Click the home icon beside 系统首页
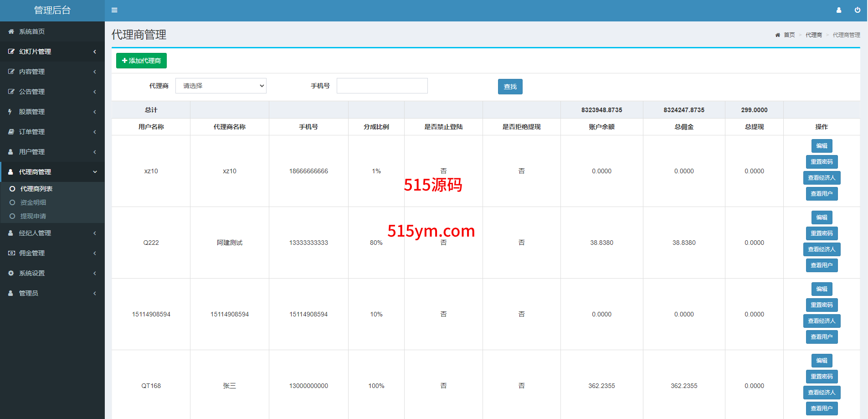Screen dimensions: 868x419 coord(11,31)
